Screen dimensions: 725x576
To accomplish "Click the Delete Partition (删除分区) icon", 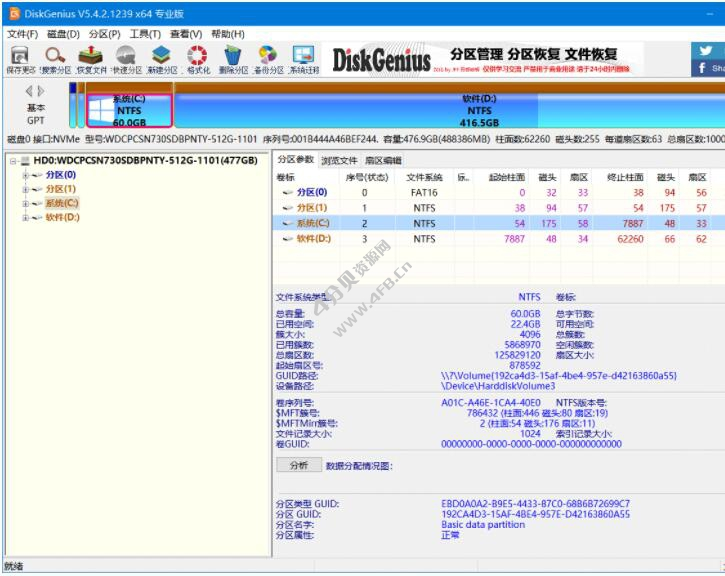I will click(233, 58).
